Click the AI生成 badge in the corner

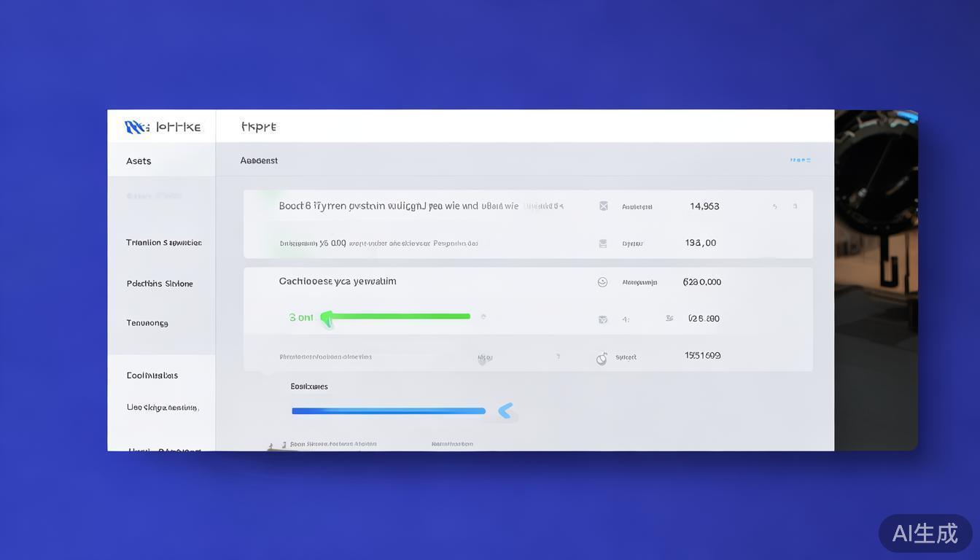click(925, 533)
